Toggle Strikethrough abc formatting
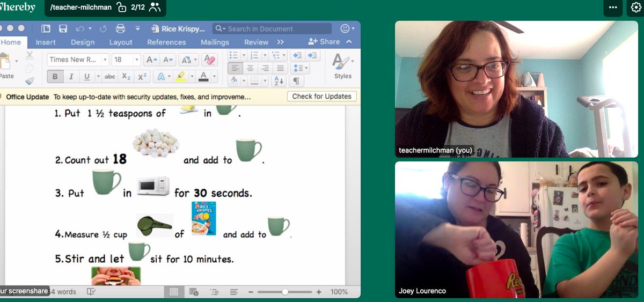 [110, 77]
